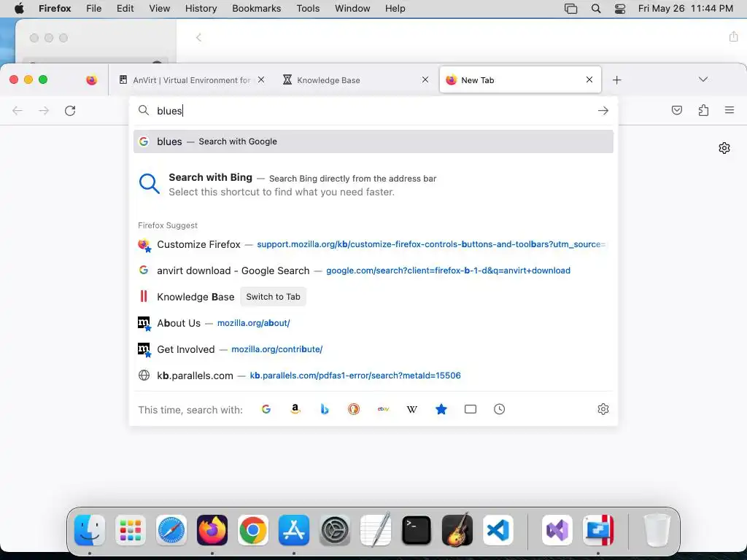Launch GarageBand from the Dock

[457, 530]
